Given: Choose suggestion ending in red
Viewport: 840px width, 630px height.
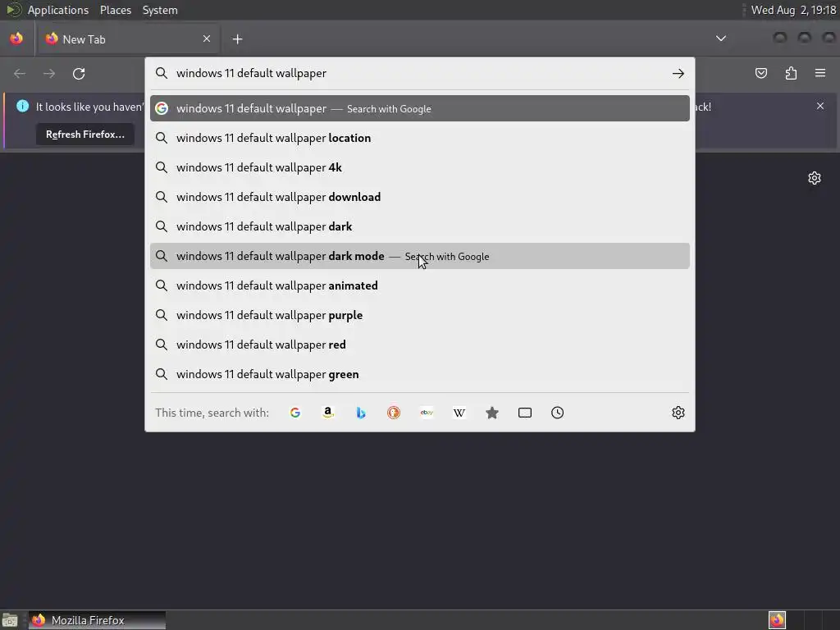Looking at the screenshot, I should 420,345.
